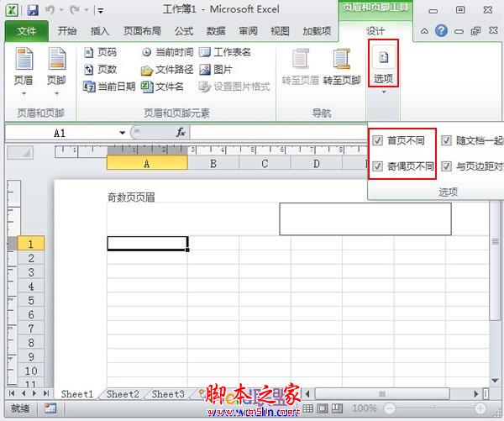Screen dimensions: 504x421
Task: Expand the 页眉 dropdown arrow
Action: 24,93
